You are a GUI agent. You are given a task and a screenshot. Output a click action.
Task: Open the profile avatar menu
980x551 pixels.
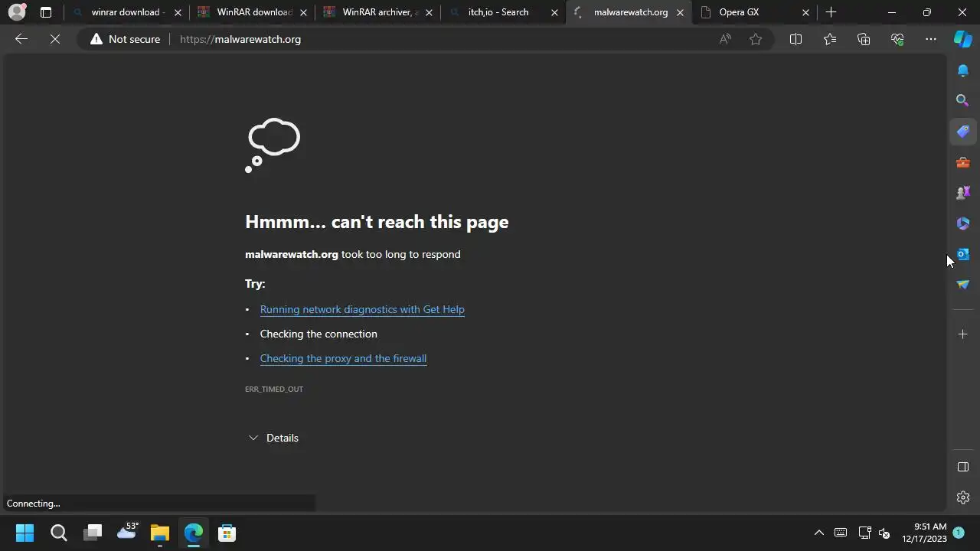click(16, 12)
